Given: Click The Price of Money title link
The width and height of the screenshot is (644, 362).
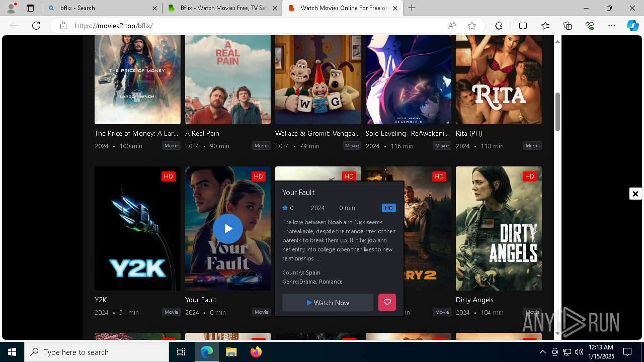Looking at the screenshot, I should click(x=136, y=133).
